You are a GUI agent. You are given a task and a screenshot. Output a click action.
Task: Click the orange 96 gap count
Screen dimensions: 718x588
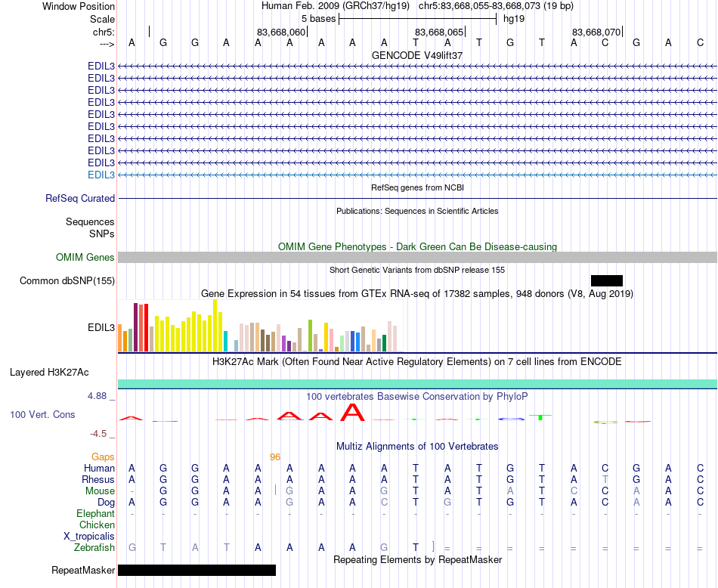(275, 457)
